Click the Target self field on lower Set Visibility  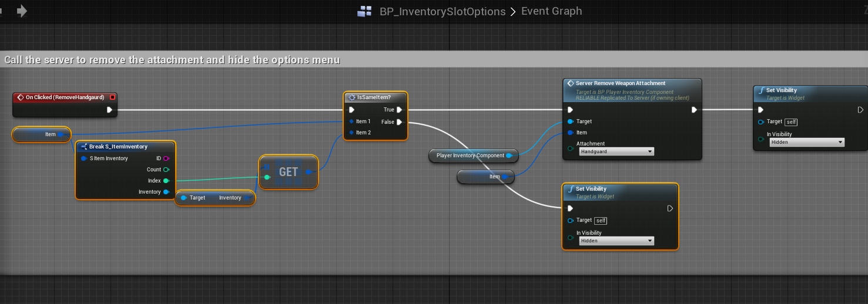(x=600, y=221)
